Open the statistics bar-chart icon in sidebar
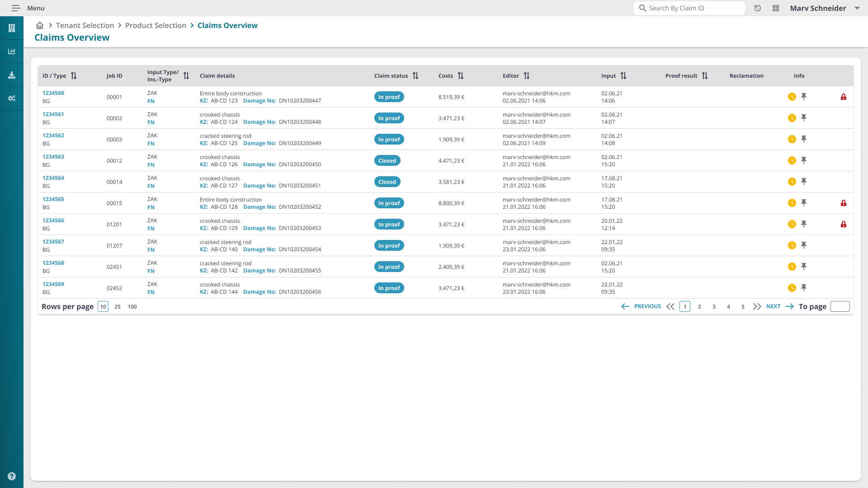Viewport: 868px width, 488px height. [12, 51]
